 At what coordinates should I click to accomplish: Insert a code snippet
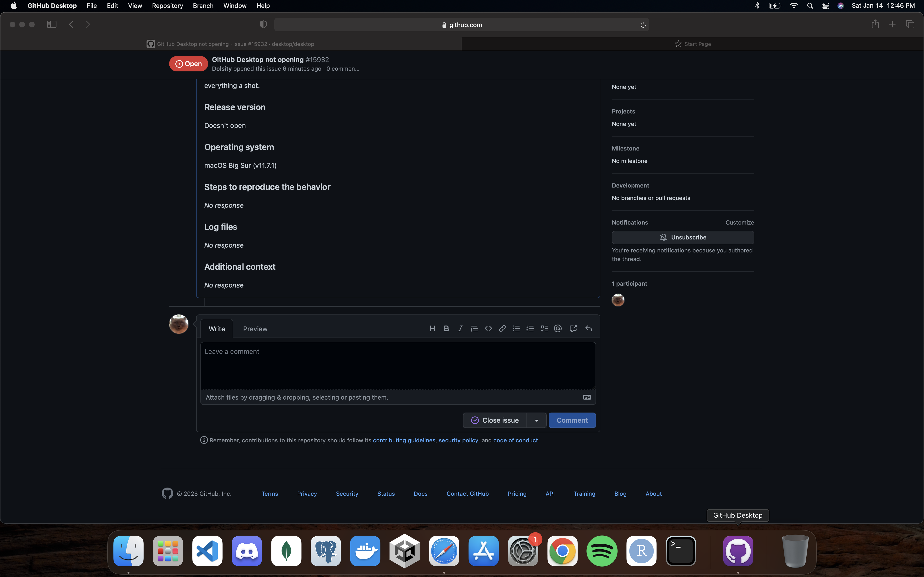coord(488,328)
